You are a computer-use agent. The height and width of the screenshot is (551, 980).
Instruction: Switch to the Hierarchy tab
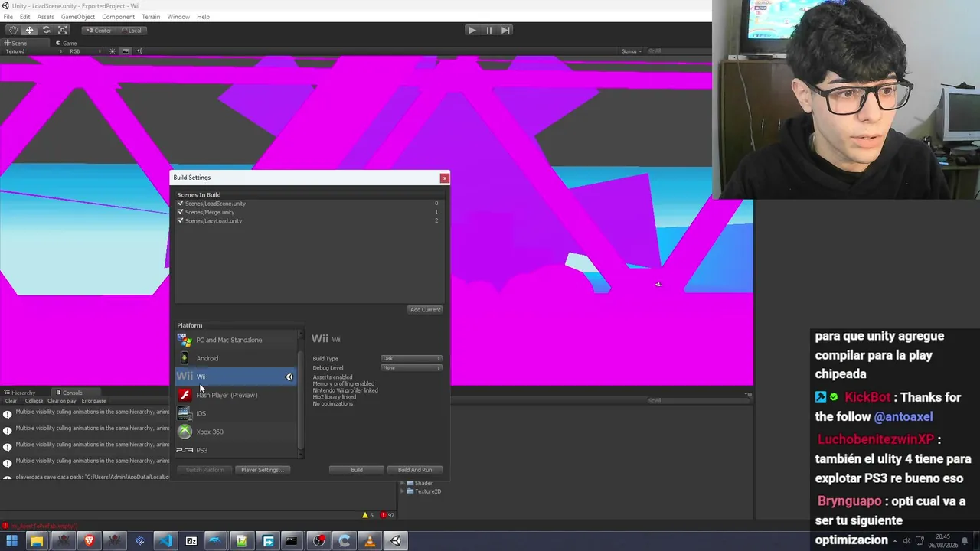[20, 393]
